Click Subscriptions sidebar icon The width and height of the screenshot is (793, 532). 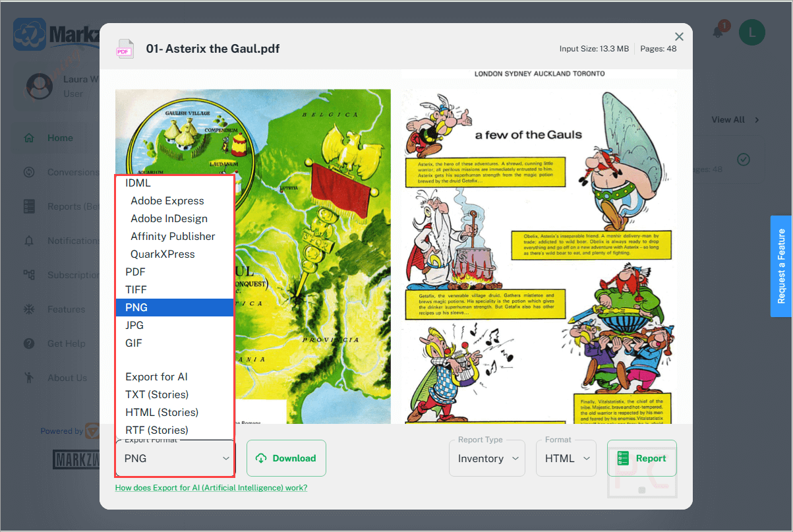(x=29, y=275)
